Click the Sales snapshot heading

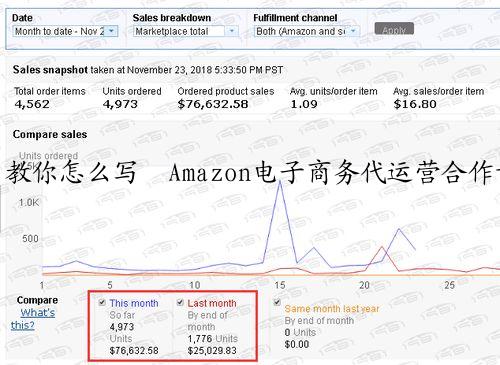(x=50, y=70)
